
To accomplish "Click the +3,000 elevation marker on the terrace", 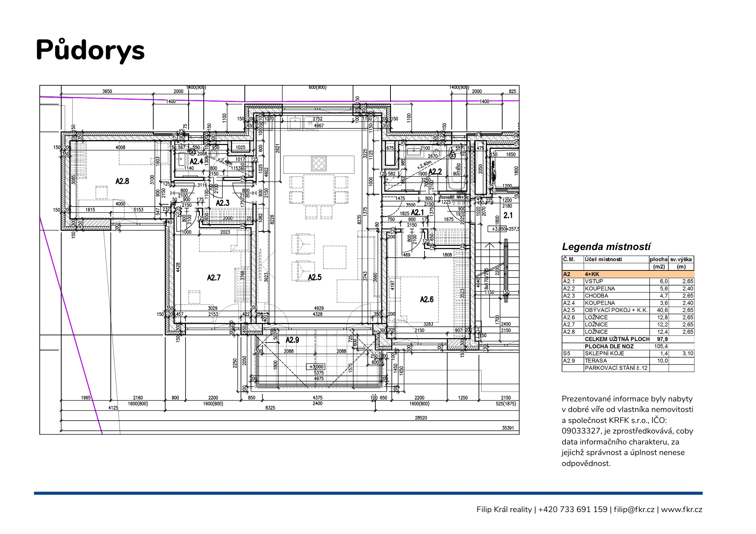I will pos(316,367).
